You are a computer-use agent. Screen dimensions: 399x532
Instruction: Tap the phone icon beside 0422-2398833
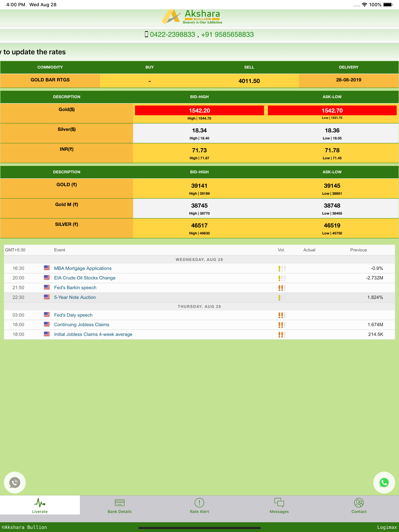[x=146, y=34]
